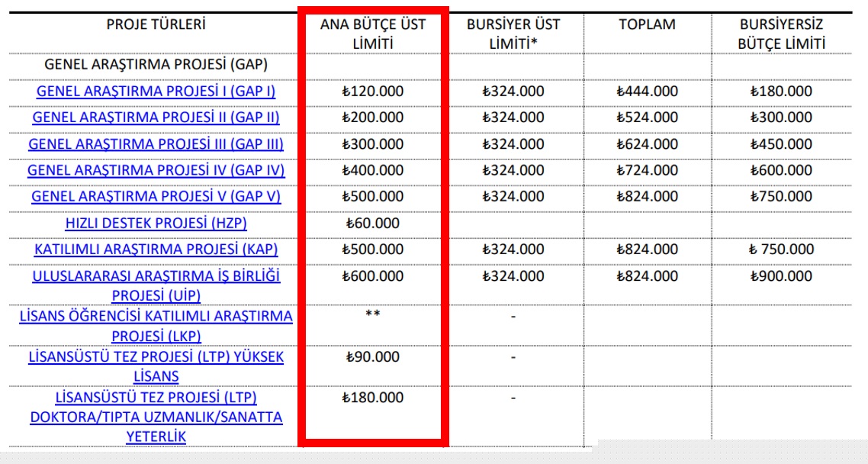Select the ₺200.000 main budget value for GAP II
Screen dimensions: 868x464
[x=372, y=118]
